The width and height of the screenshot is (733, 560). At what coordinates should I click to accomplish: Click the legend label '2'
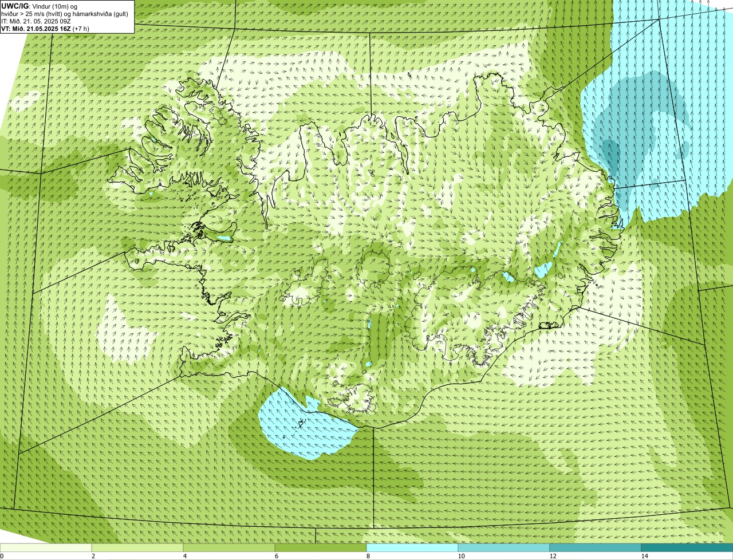click(93, 556)
